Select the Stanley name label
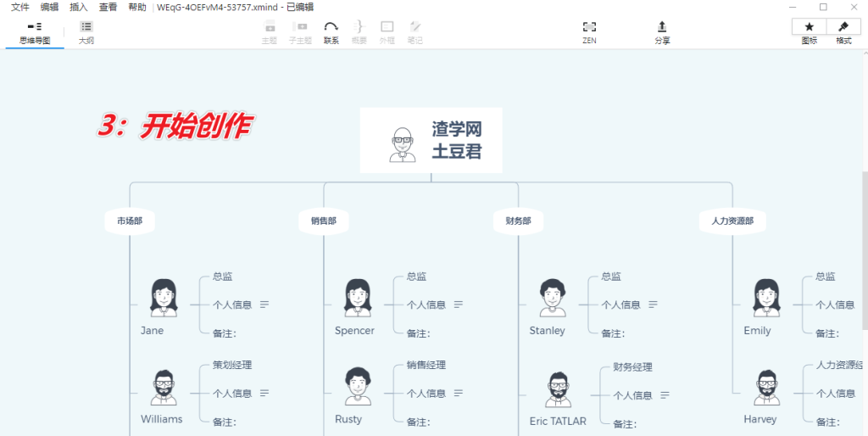 point(547,331)
